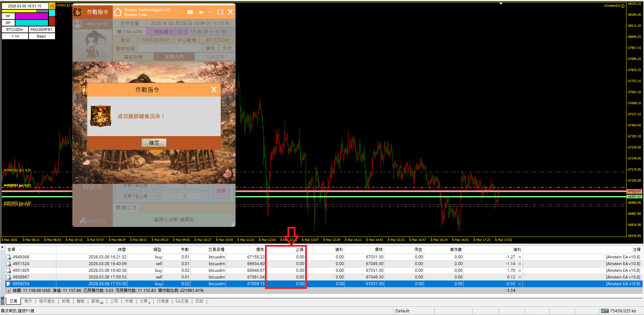Click the 確定 button in the dialog
644x315 pixels.
[x=154, y=143]
